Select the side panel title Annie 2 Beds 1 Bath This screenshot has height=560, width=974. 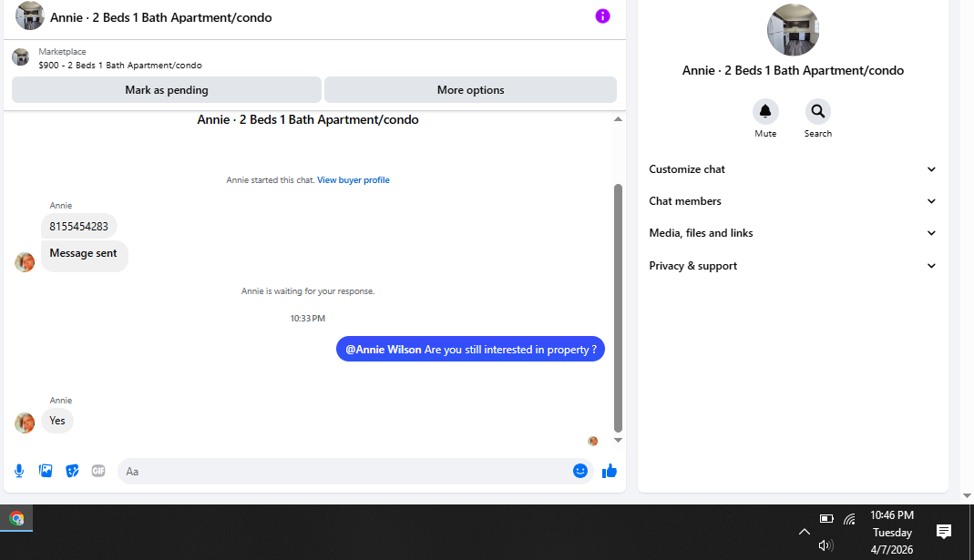point(793,71)
